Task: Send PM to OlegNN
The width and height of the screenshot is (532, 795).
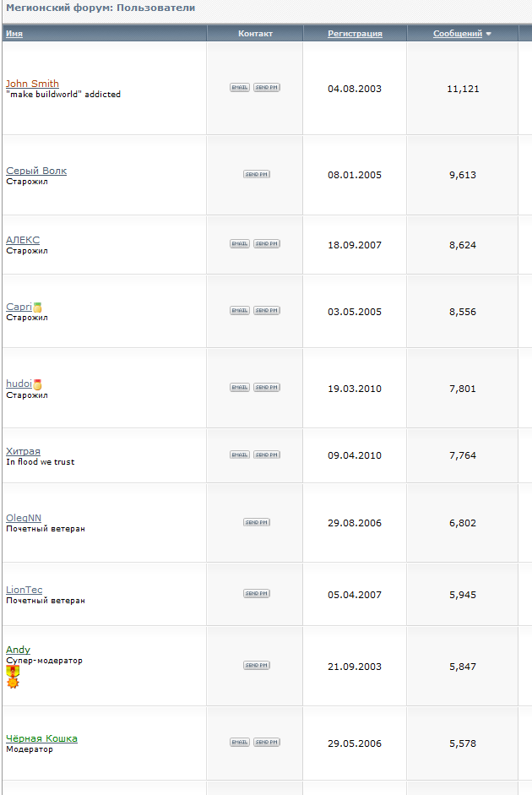Action: [x=257, y=522]
